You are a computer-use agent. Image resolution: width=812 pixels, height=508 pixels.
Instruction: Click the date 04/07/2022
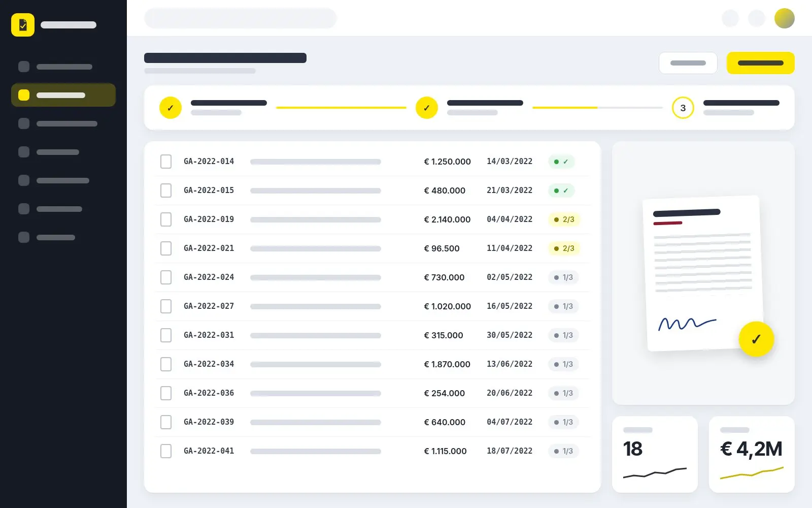510,422
